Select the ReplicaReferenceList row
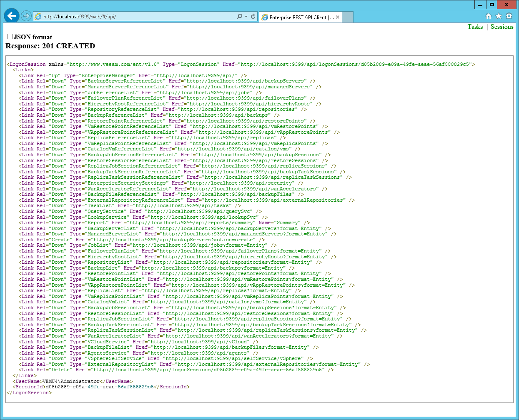Screen dimensions: 519x420 pos(153,138)
